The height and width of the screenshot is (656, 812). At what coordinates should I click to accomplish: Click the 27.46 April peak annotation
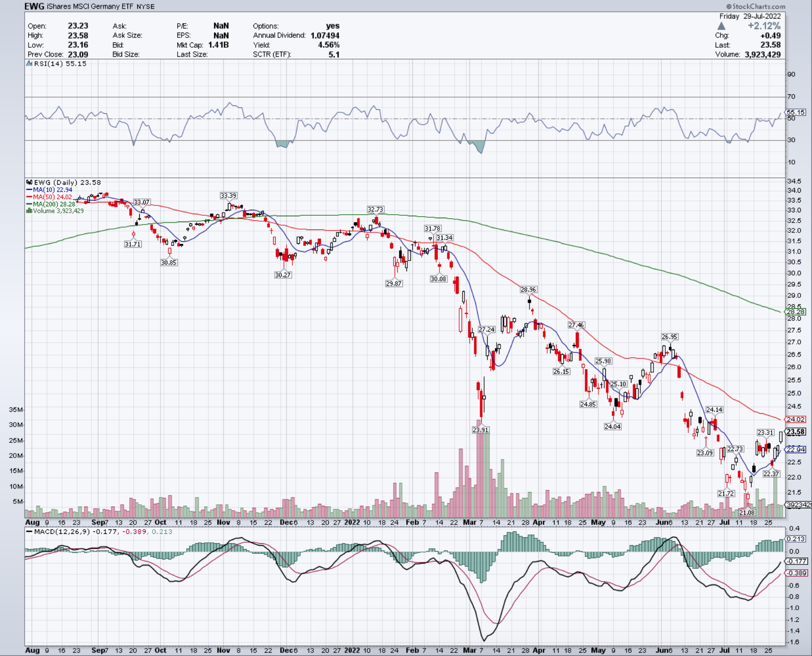coord(576,325)
